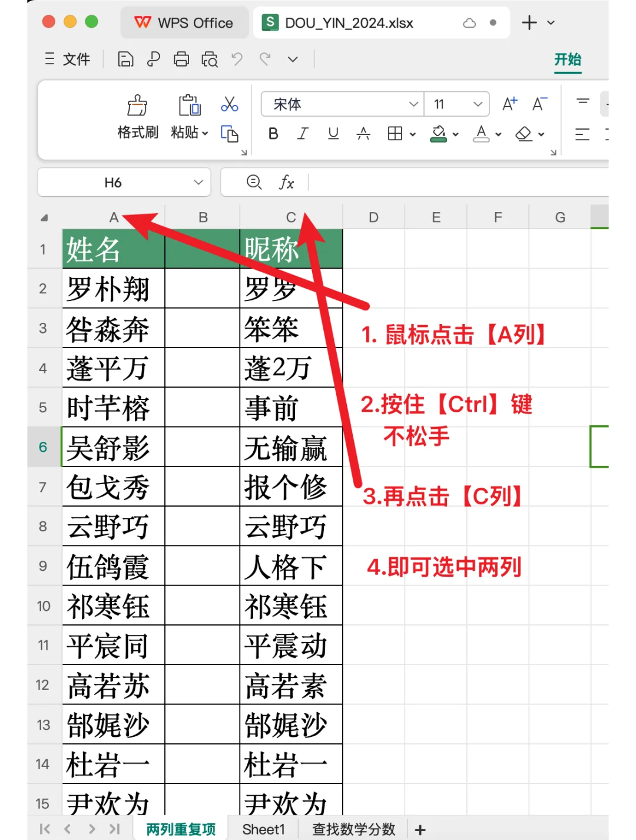Image resolution: width=636 pixels, height=840 pixels.
Task: Select column B header
Action: pyautogui.click(x=203, y=217)
